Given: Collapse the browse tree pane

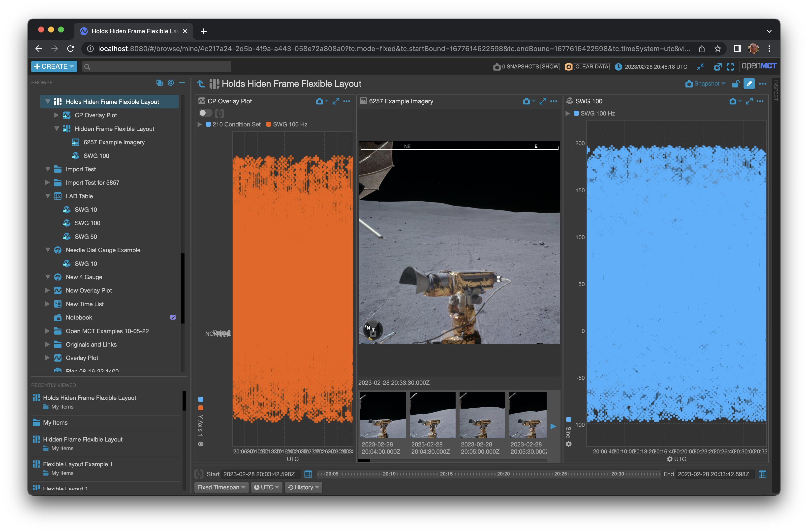Looking at the screenshot, I should coord(182,83).
